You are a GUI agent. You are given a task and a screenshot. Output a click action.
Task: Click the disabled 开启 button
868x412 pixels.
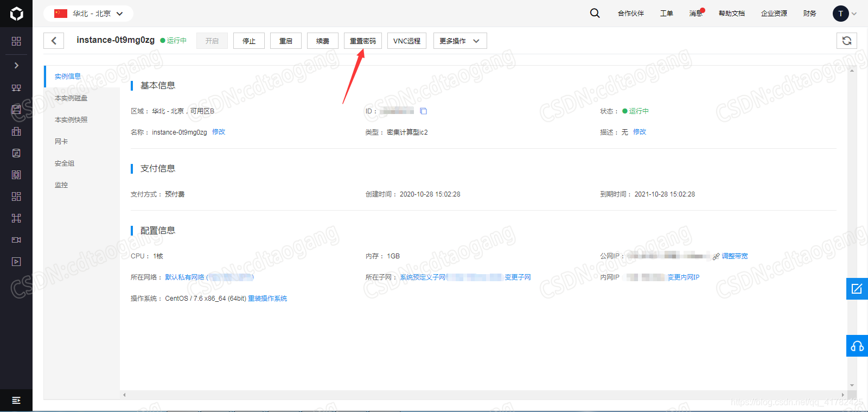(x=212, y=41)
